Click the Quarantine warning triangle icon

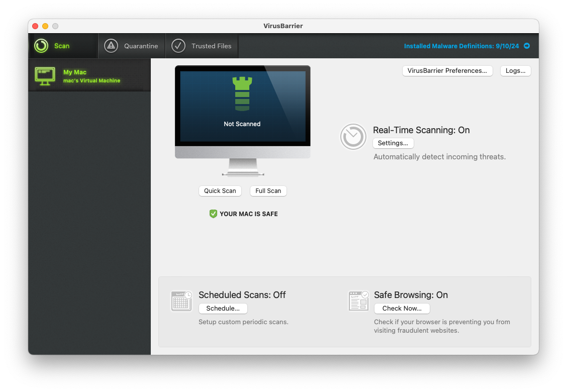point(111,46)
